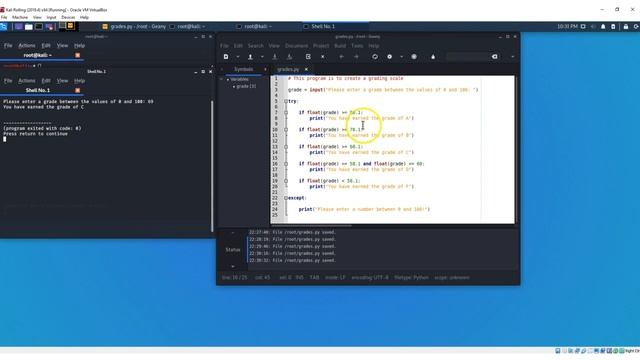
Task: Click the Save All icon in Geany toolbar
Action: (x=289, y=57)
